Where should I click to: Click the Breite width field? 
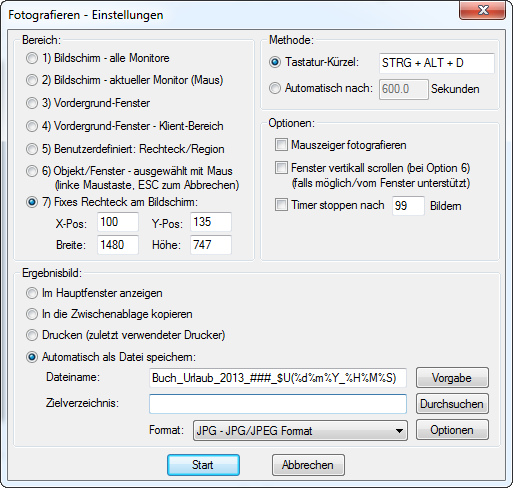point(118,245)
